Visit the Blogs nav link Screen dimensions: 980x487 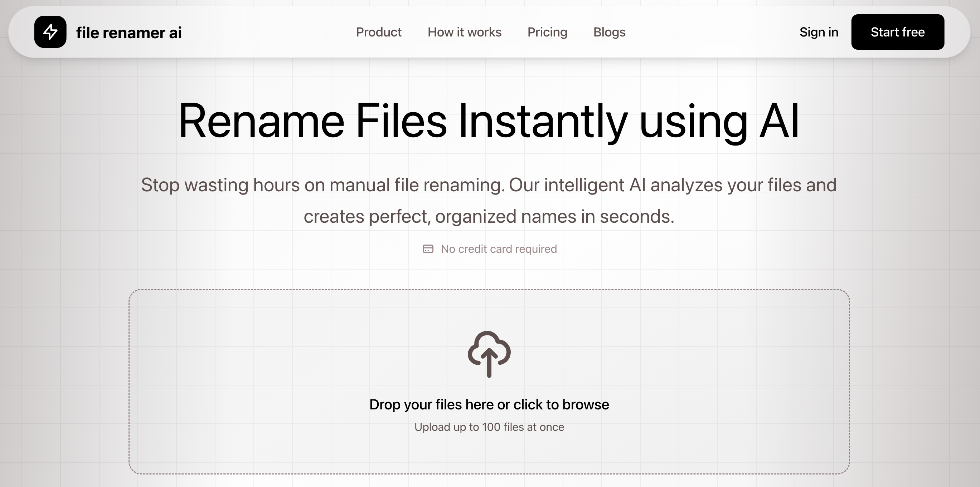pos(609,32)
